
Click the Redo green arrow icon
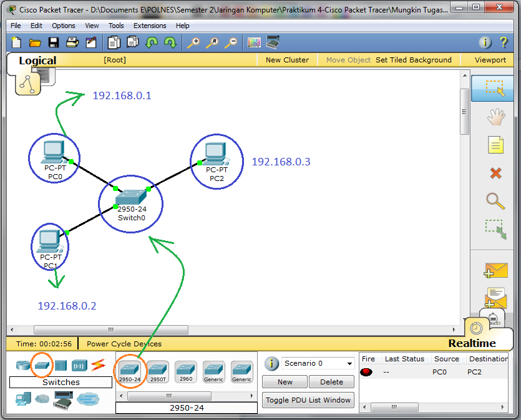(x=170, y=42)
